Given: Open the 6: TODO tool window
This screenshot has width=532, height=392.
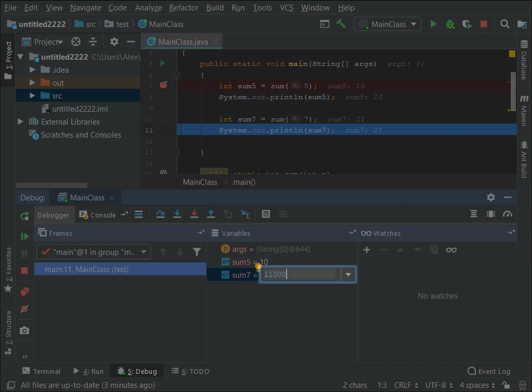Looking at the screenshot, I should point(190,371).
